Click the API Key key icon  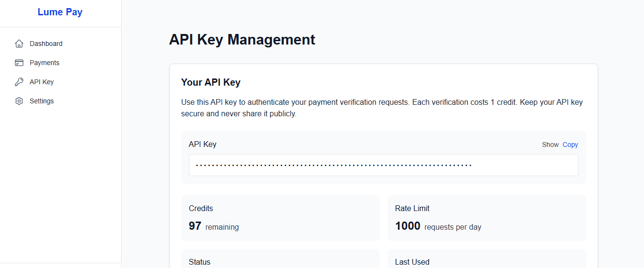(x=19, y=82)
